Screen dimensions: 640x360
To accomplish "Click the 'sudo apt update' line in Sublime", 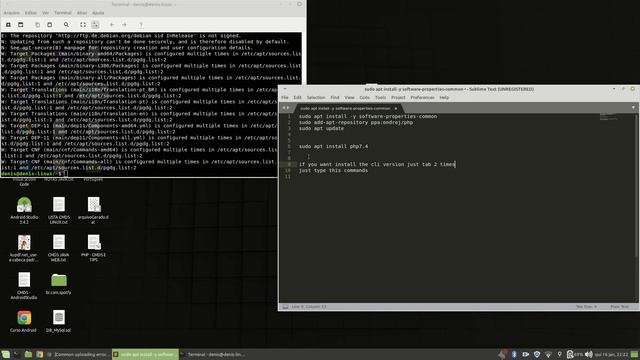I will tap(321, 128).
